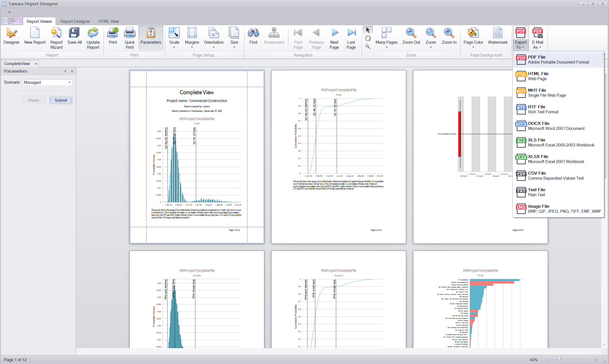
Task: Apply a Watermark to the report
Action: (x=498, y=36)
